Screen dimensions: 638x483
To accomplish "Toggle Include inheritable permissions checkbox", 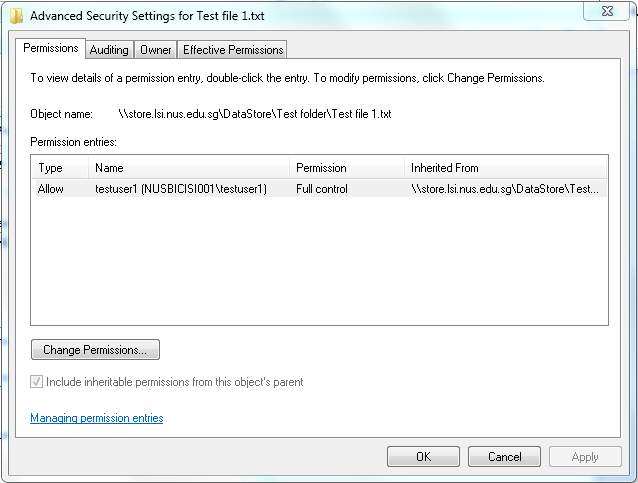I will click(36, 382).
